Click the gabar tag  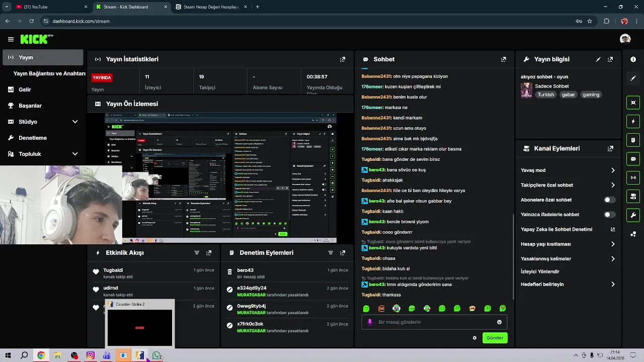click(x=569, y=95)
